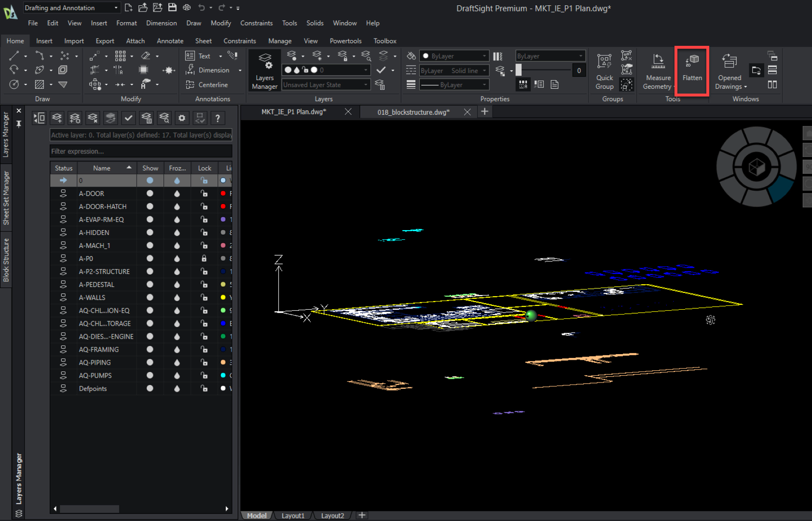
Task: Open the ByLayer lineweight dropdown
Action: (x=454, y=85)
